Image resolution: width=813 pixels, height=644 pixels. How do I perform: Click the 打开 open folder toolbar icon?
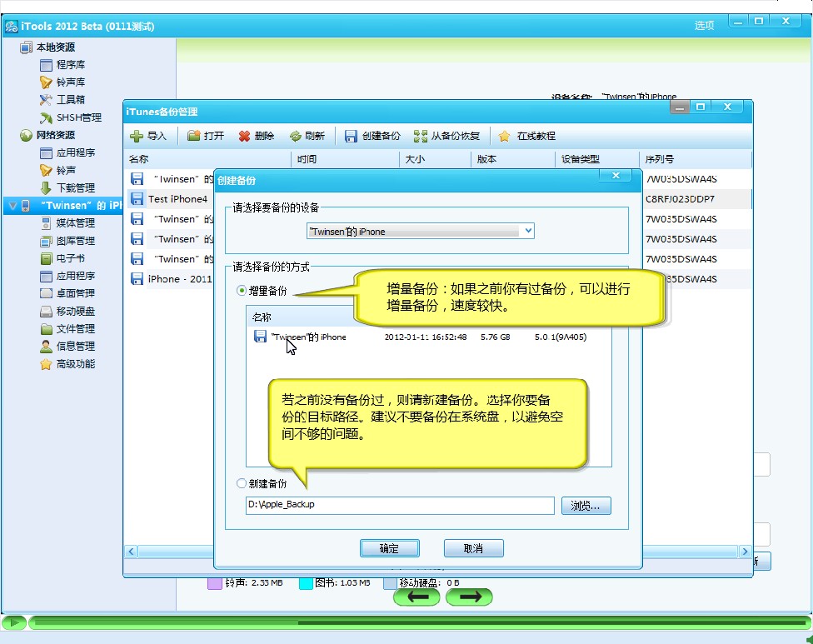(x=193, y=136)
